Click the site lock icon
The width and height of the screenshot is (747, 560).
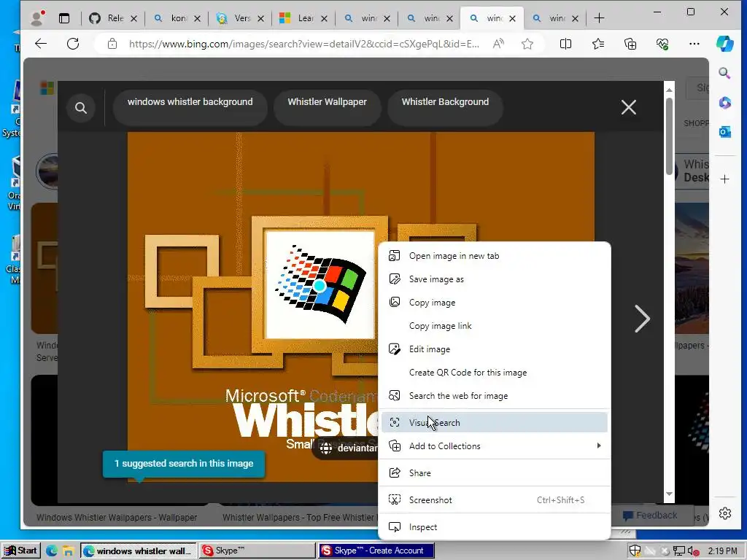click(112, 44)
